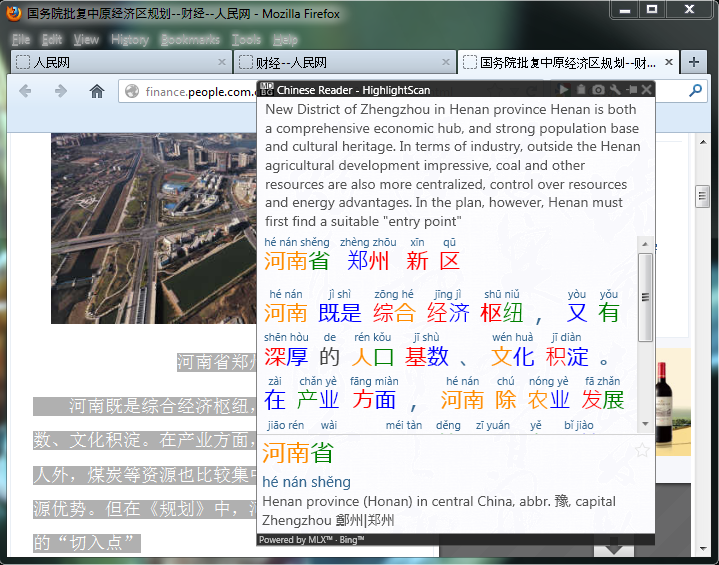Click the word 发展 in the reader
The width and height of the screenshot is (719, 565).
tap(603, 399)
